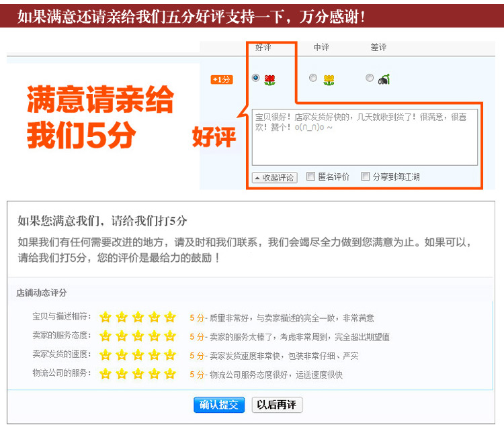Set 宝贝与描述相符 rating to two stars

[122, 318]
